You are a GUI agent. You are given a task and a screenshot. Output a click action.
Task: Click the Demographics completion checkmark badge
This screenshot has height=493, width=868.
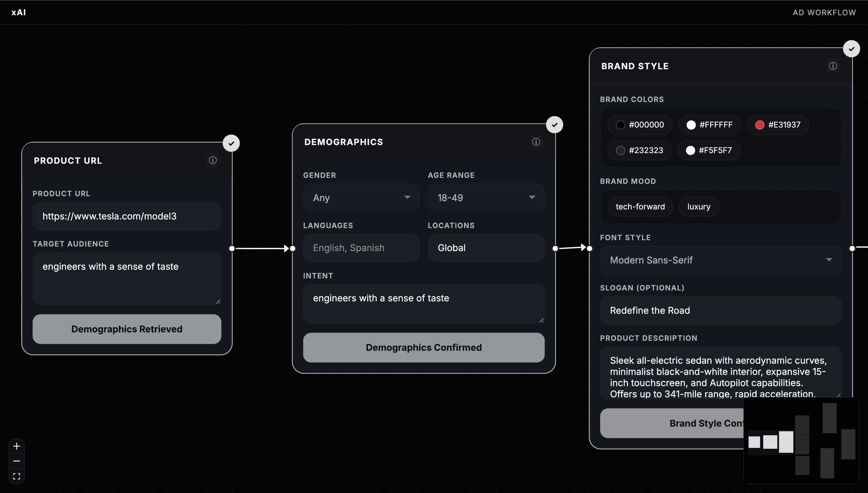point(555,125)
